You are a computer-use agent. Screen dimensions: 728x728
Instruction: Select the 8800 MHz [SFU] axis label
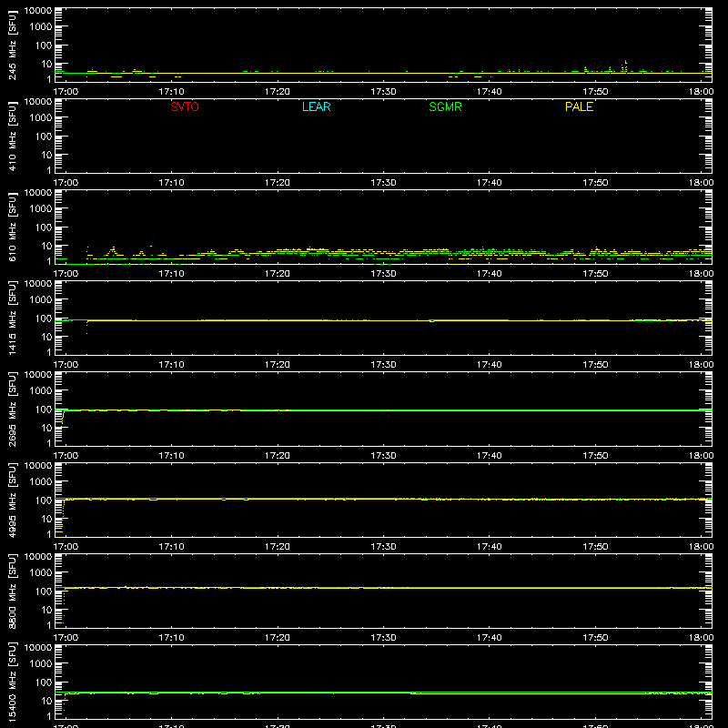[x=13, y=591]
